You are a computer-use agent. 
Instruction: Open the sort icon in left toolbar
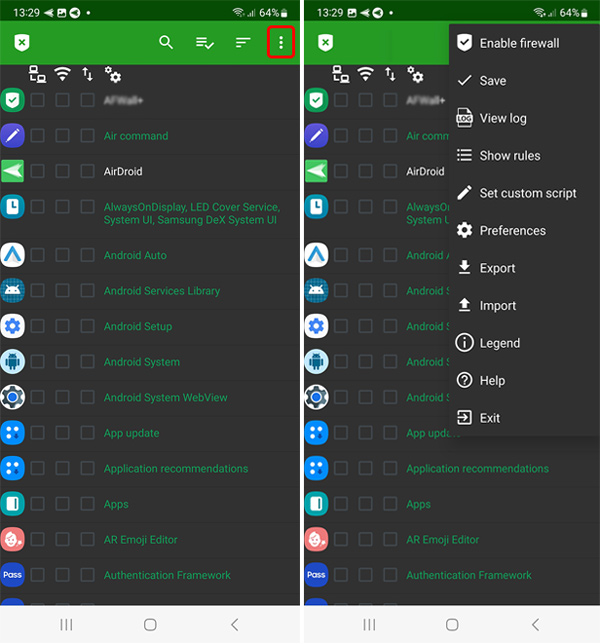[x=243, y=42]
